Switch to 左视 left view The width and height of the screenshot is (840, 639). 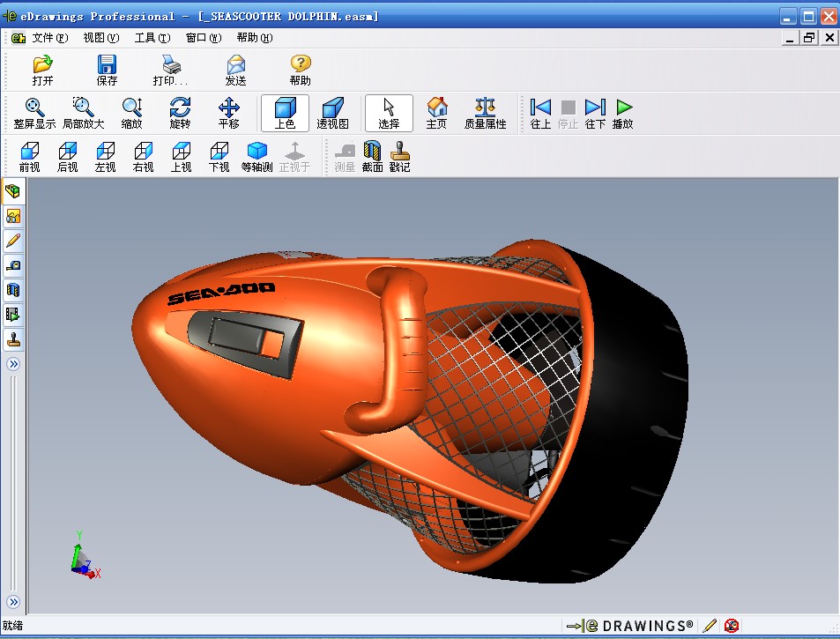point(105,157)
